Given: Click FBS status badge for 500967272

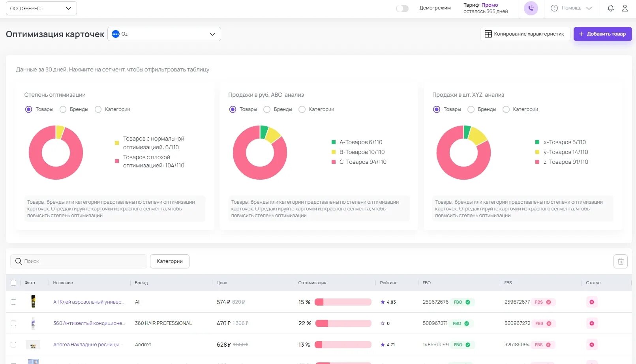Looking at the screenshot, I should point(543,323).
